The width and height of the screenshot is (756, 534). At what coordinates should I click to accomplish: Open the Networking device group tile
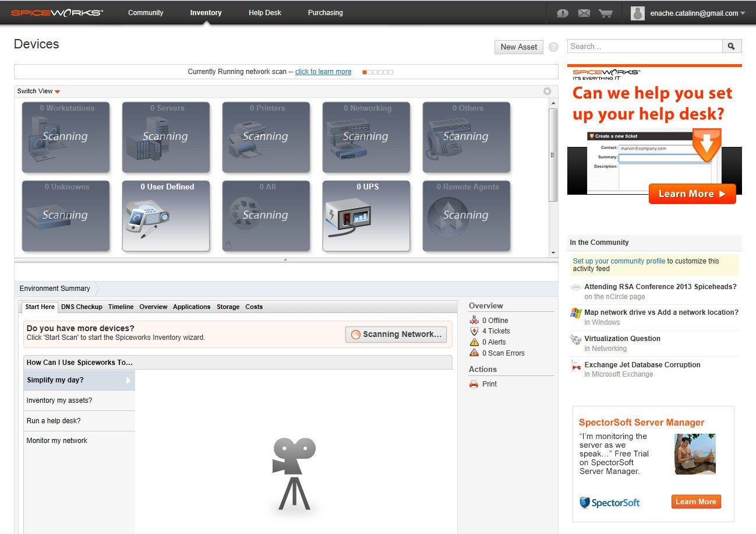point(366,138)
